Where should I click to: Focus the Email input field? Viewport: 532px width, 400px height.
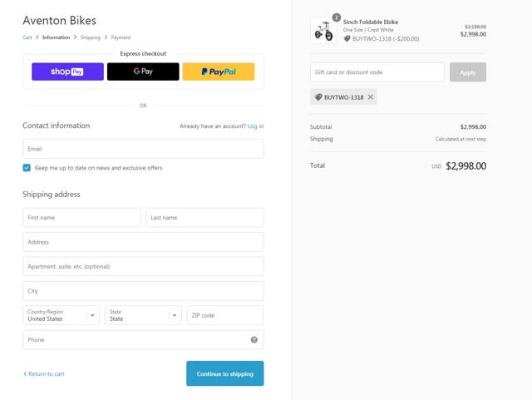(x=143, y=149)
